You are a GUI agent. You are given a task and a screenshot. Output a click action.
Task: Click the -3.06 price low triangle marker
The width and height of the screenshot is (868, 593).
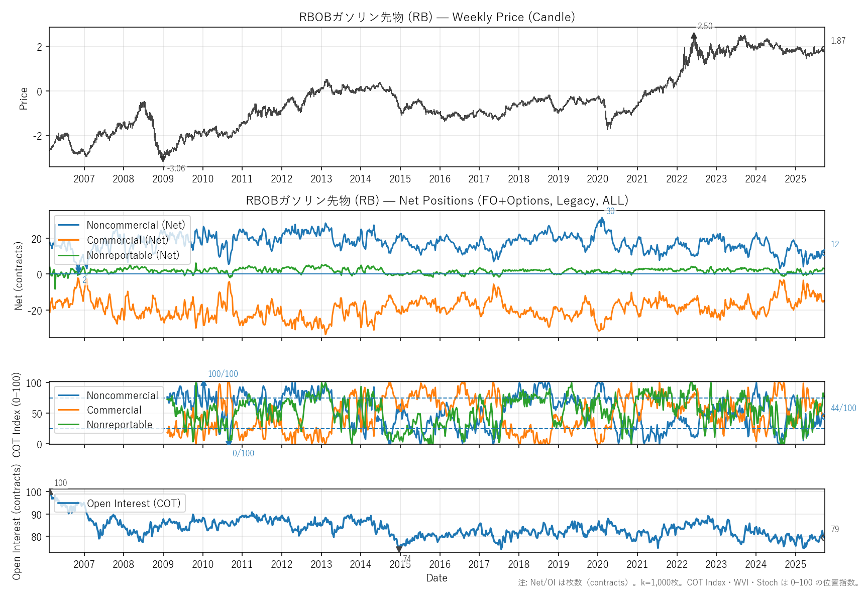point(162,159)
